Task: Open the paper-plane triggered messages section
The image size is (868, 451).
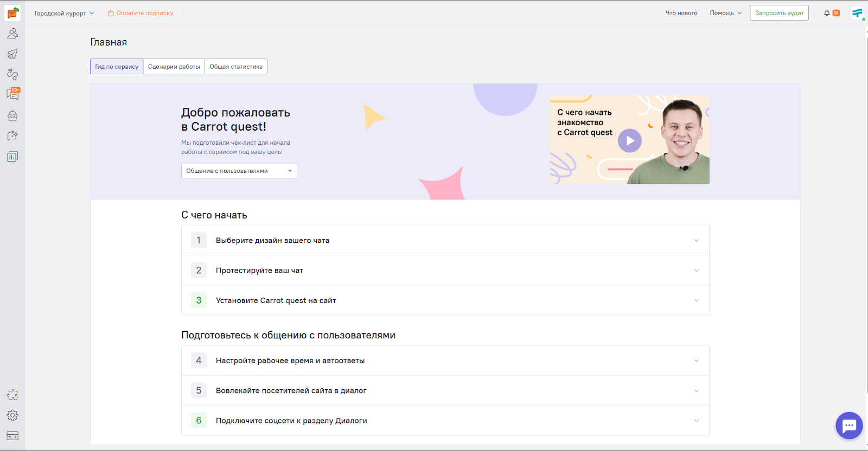Action: point(12,54)
